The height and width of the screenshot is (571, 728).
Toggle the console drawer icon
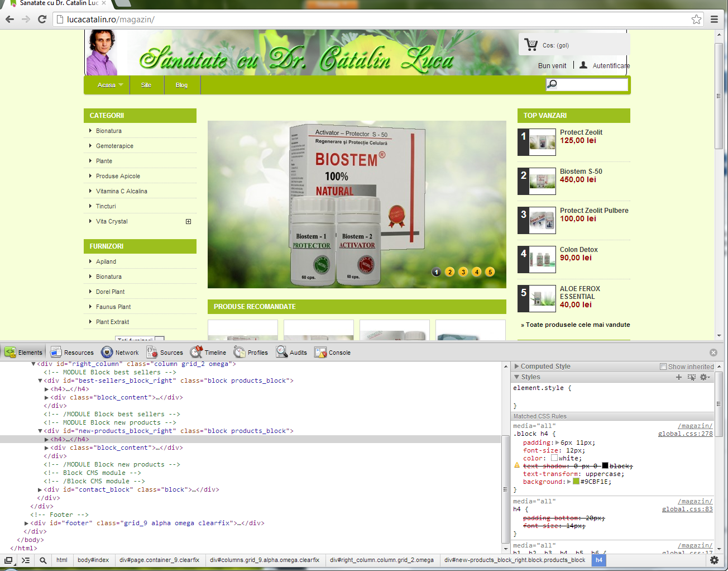click(x=26, y=560)
